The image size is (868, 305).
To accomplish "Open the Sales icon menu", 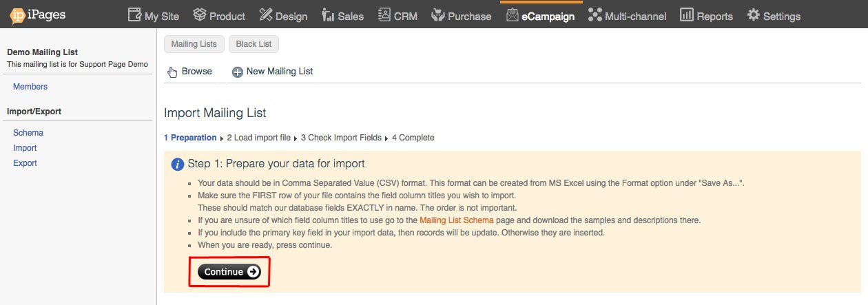I will [328, 15].
